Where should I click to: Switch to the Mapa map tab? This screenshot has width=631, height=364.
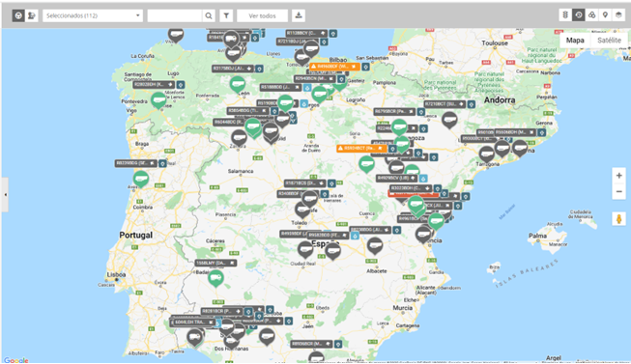(x=575, y=41)
